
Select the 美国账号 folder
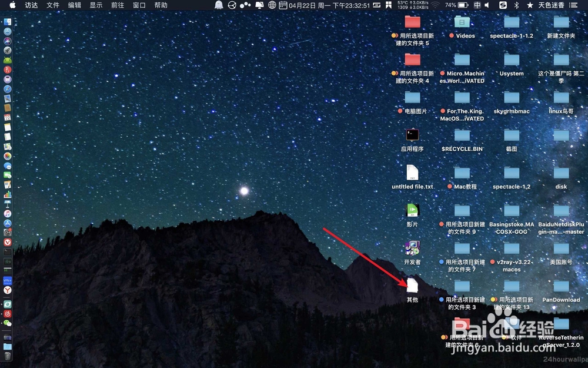[x=561, y=253]
